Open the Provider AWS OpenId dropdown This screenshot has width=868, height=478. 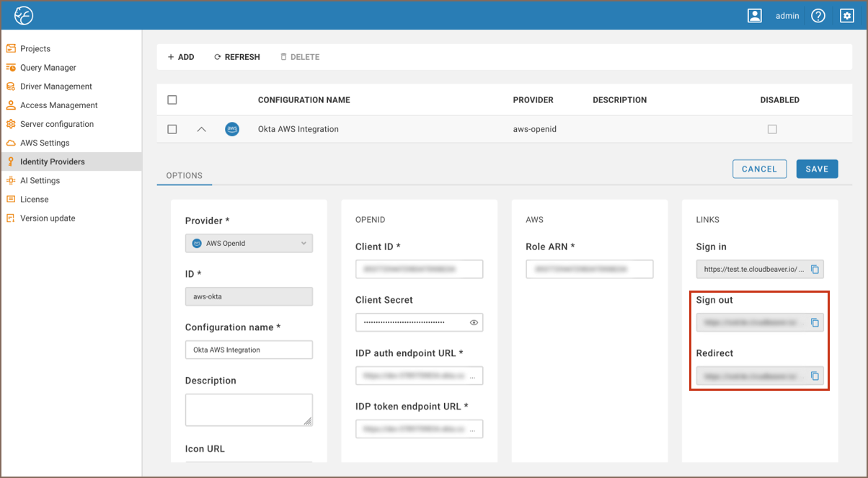tap(249, 244)
